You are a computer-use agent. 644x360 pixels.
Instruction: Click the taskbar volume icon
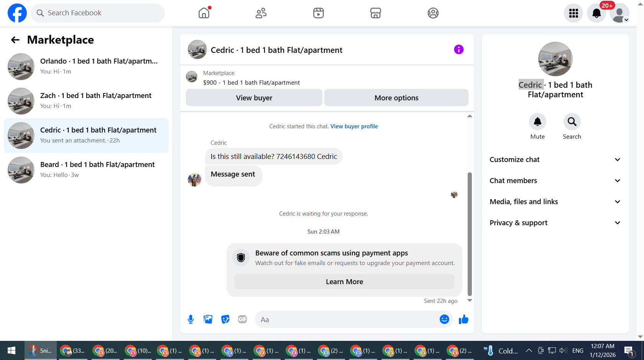[x=563, y=350]
